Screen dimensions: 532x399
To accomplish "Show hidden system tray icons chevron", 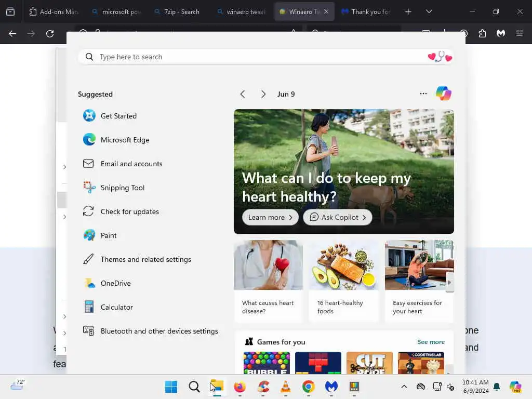I will (x=404, y=387).
